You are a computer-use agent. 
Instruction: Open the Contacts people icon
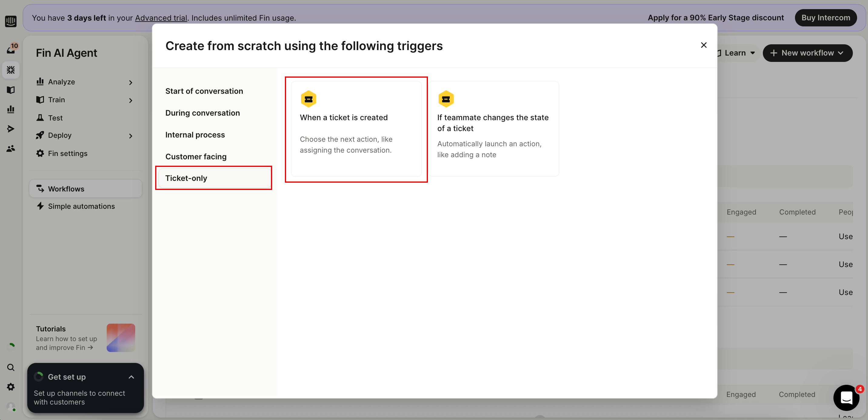pos(11,148)
